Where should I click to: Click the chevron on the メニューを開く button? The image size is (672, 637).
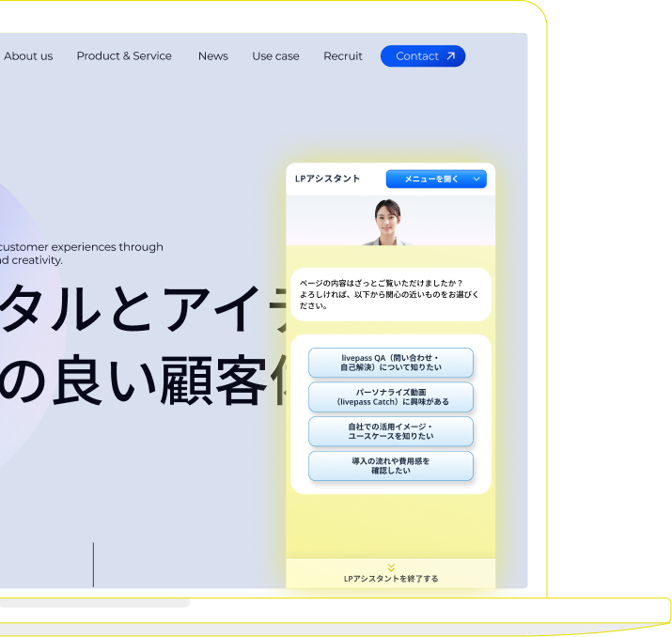coord(477,179)
